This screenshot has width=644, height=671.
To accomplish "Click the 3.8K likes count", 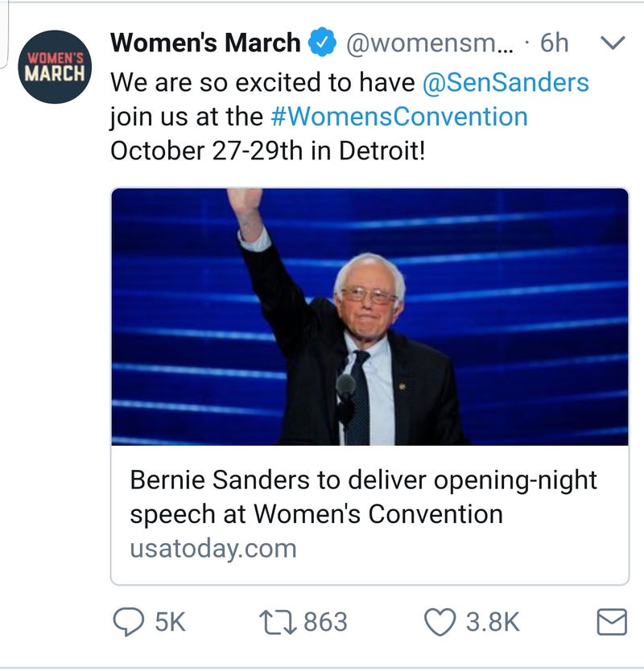I will click(x=493, y=622).
